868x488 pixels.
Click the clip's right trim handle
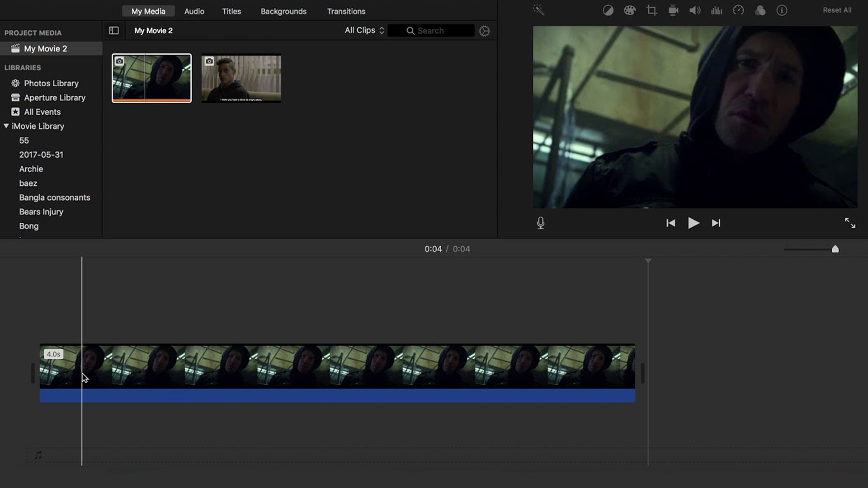tap(642, 373)
